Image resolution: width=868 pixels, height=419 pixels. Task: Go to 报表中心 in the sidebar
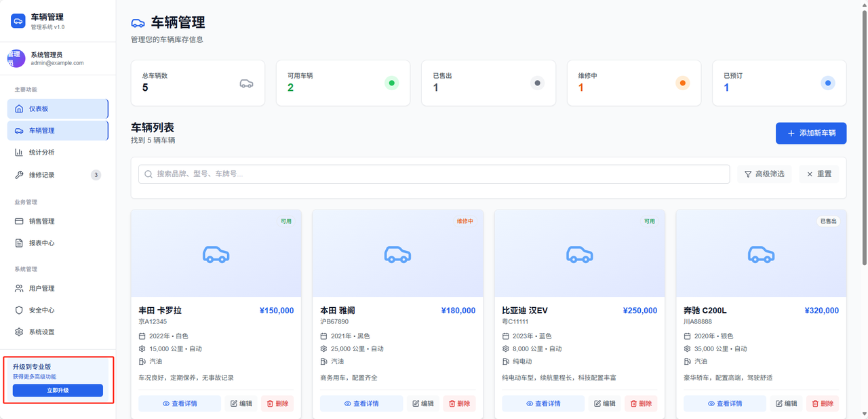(x=58, y=243)
